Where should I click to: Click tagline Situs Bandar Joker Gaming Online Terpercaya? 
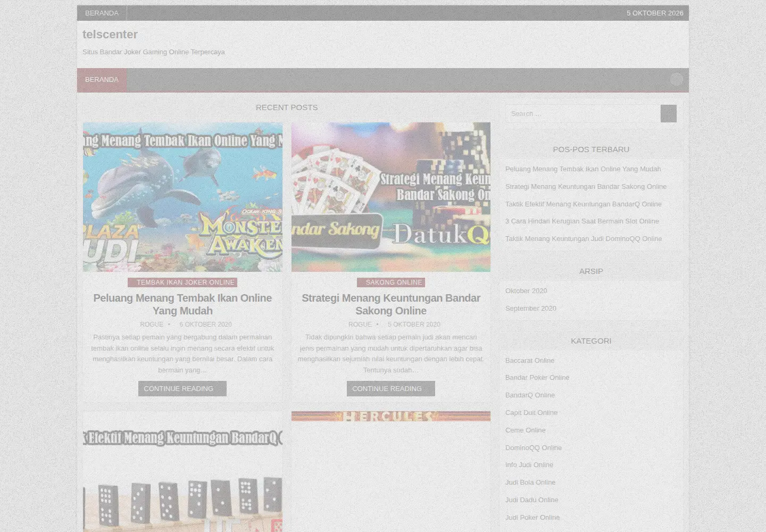154,52
